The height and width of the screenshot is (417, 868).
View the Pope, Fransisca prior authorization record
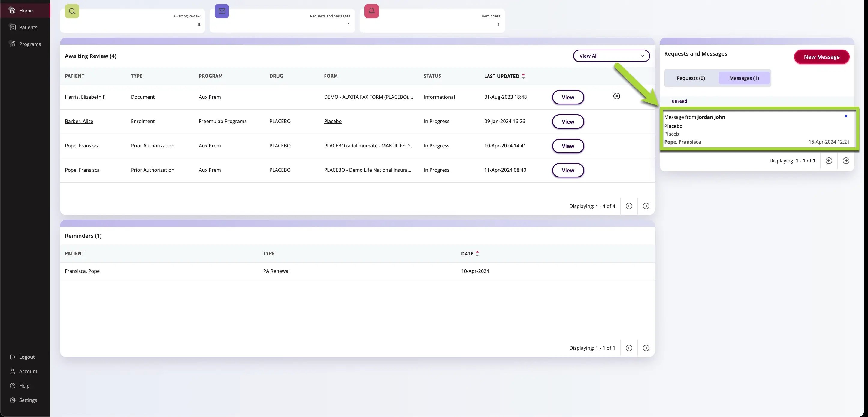(x=567, y=146)
